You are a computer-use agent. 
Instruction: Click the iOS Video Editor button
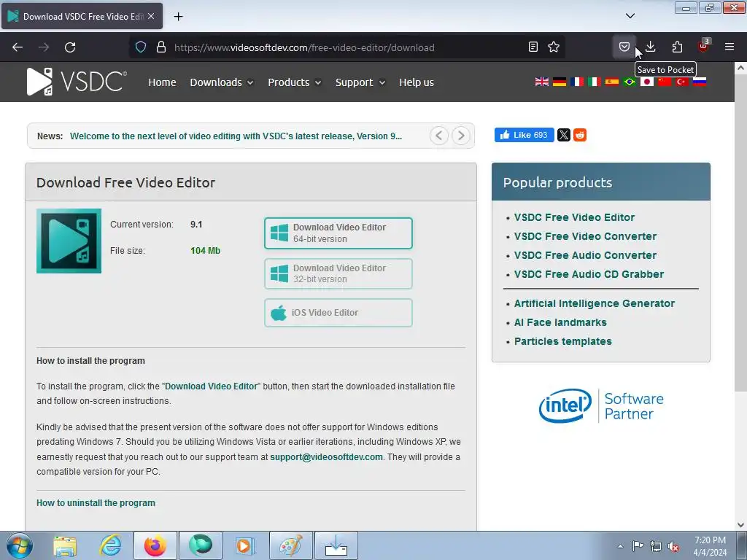click(338, 313)
